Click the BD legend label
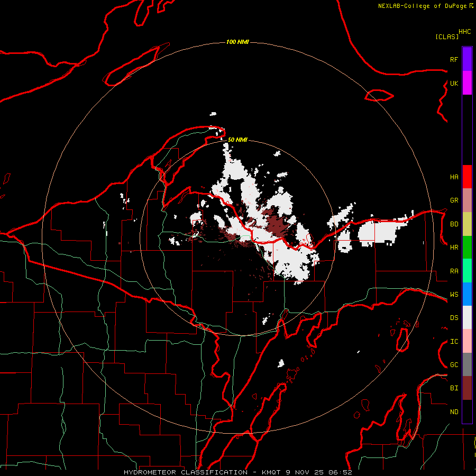 tap(454, 224)
